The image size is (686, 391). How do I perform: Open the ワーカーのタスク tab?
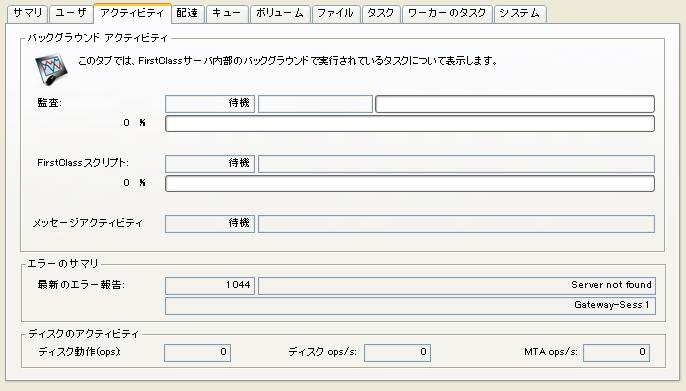point(447,14)
